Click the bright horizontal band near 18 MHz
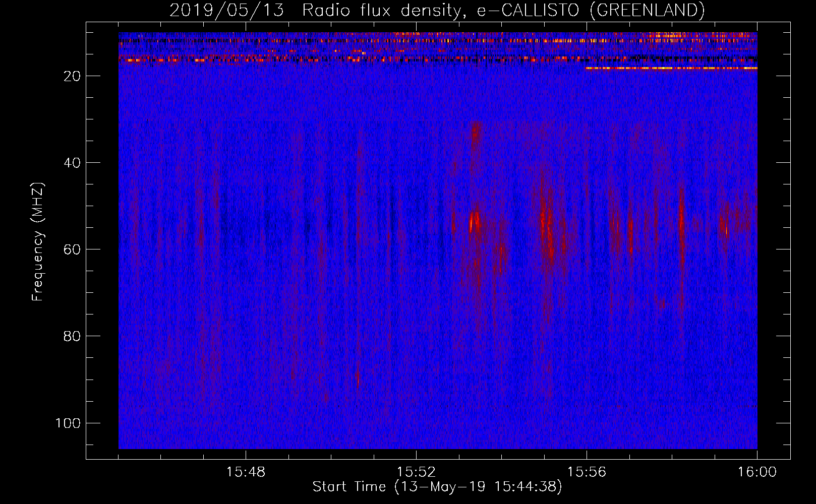This screenshot has height=504, width=816. tap(671, 68)
